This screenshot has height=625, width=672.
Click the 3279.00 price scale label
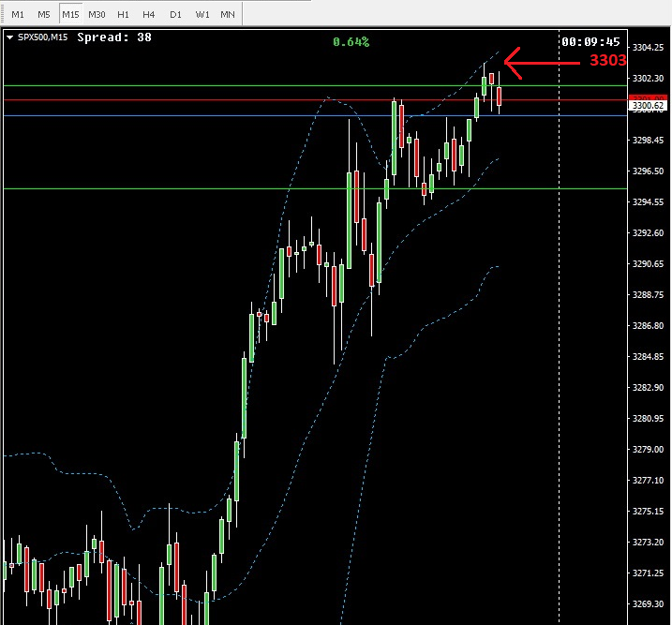(x=648, y=450)
